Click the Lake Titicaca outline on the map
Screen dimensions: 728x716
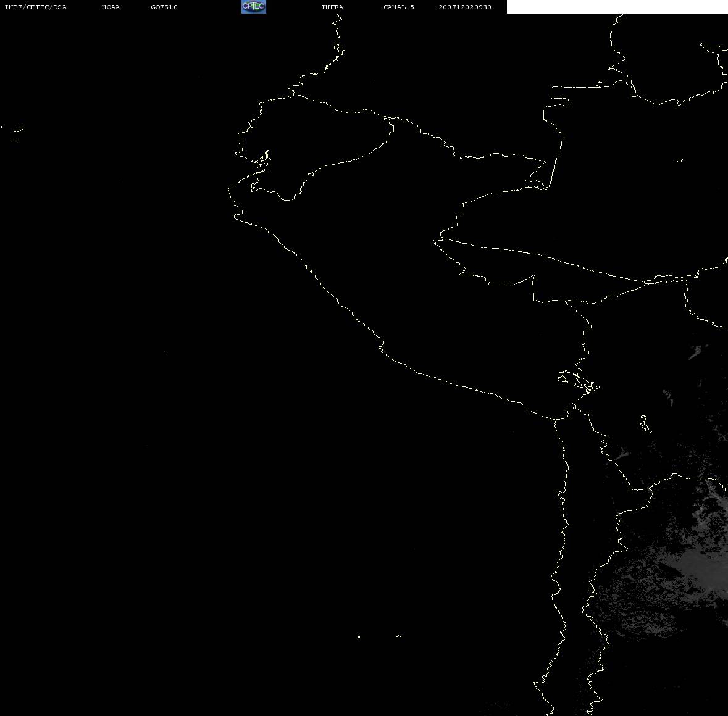[577, 381]
